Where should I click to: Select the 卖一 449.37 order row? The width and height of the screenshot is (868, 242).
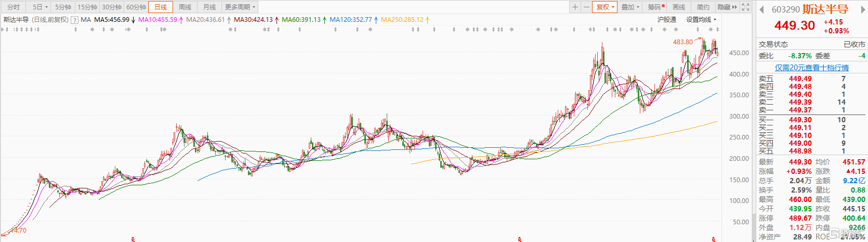click(x=811, y=110)
